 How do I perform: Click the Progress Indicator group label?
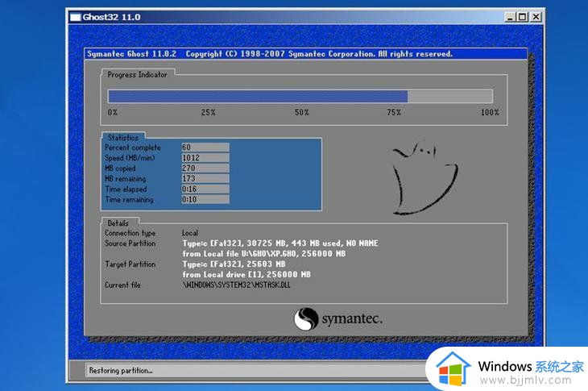coord(137,75)
